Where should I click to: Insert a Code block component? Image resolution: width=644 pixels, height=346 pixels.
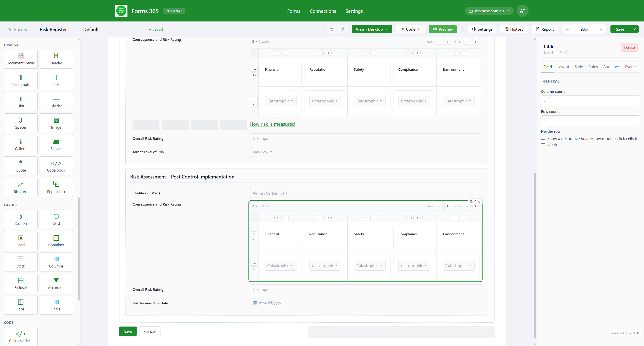(56, 166)
